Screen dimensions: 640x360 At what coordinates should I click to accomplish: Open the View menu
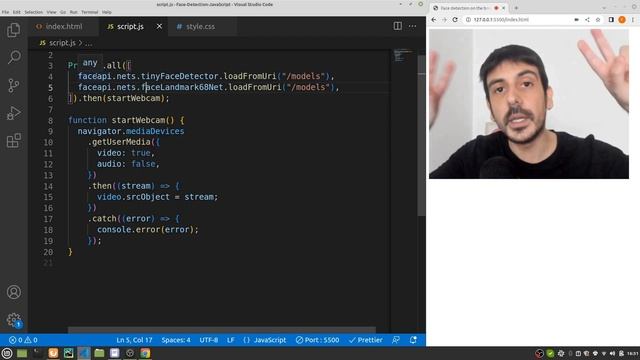[x=51, y=12]
